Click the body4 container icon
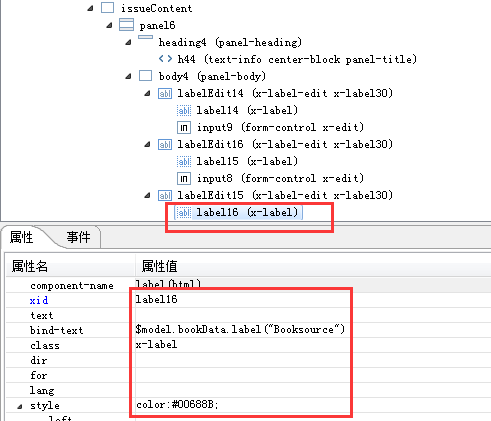The width and height of the screenshot is (491, 421). pyautogui.click(x=145, y=76)
